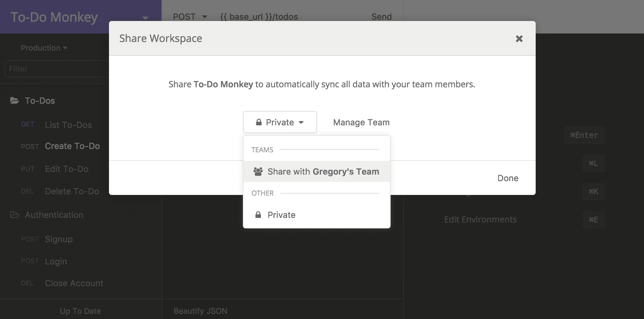The image size is (644, 319).
Task: Click lock icon beside Private menu entry
Action: pyautogui.click(x=258, y=215)
